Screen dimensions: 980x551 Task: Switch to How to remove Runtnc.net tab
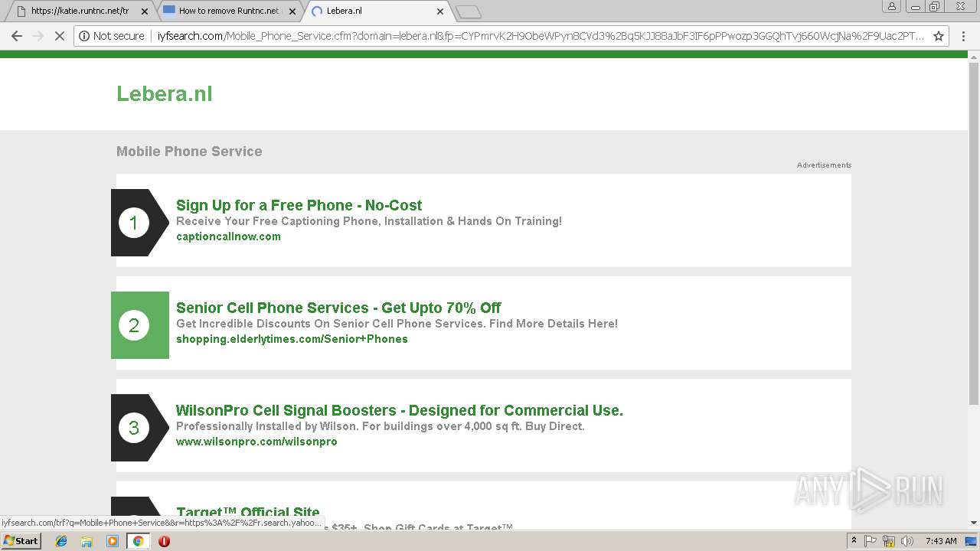(x=230, y=11)
